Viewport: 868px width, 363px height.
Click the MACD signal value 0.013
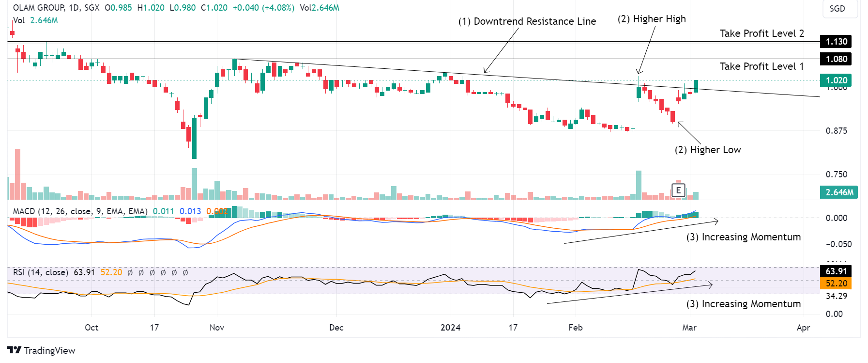190,211
